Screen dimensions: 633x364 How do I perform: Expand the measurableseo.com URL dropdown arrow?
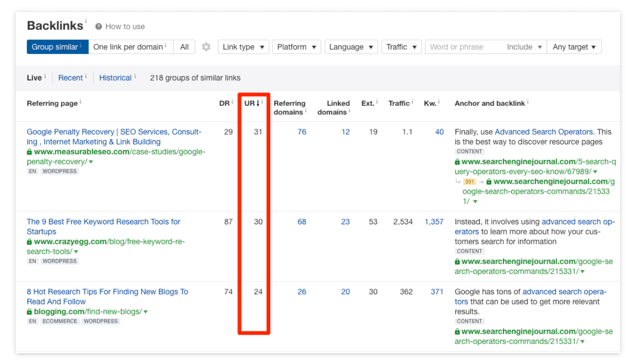[91, 162]
